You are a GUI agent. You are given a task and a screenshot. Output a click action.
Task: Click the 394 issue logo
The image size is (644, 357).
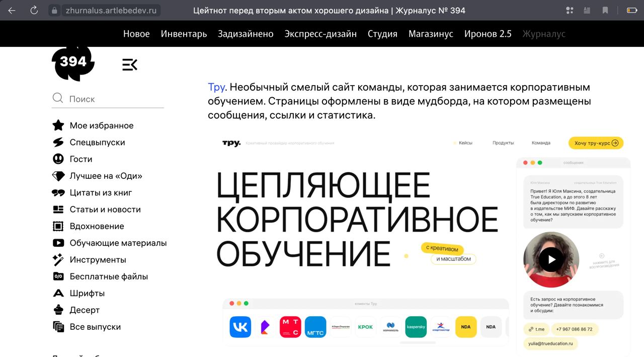click(x=73, y=61)
